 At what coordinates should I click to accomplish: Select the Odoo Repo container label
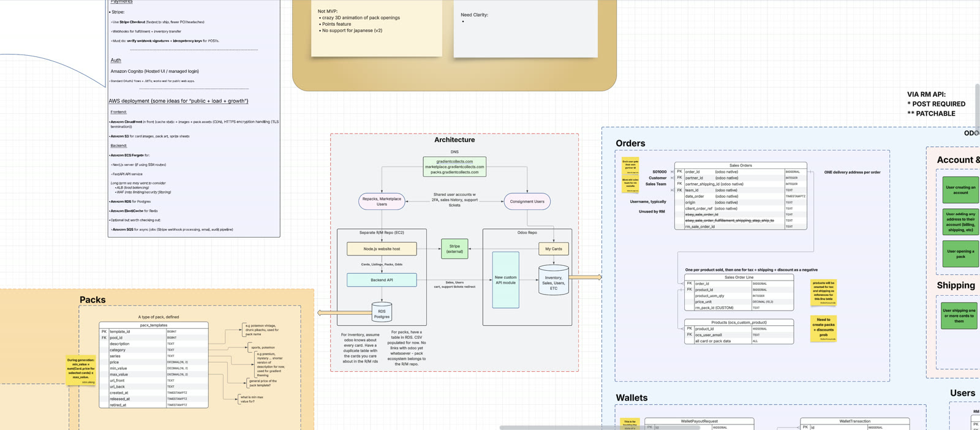pyautogui.click(x=527, y=233)
